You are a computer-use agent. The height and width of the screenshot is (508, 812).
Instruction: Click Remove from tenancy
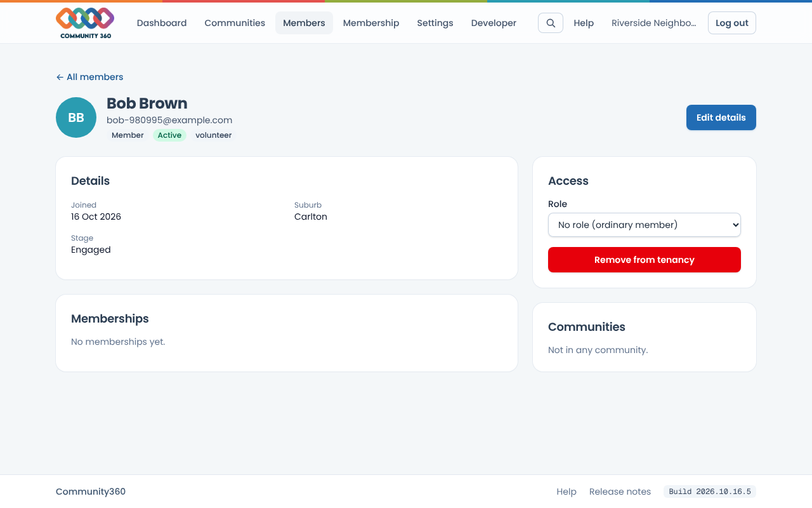(x=645, y=260)
